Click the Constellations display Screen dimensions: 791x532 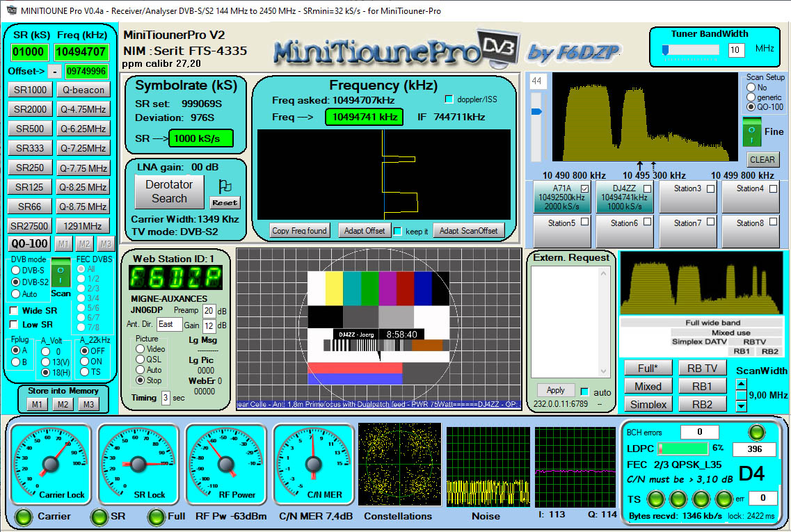coord(399,465)
